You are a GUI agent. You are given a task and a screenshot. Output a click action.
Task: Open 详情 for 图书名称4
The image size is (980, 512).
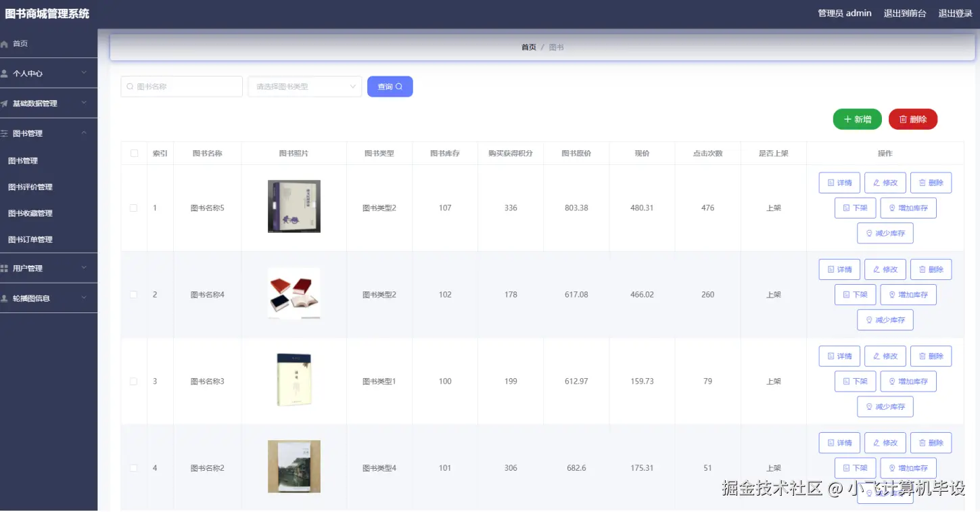point(839,269)
